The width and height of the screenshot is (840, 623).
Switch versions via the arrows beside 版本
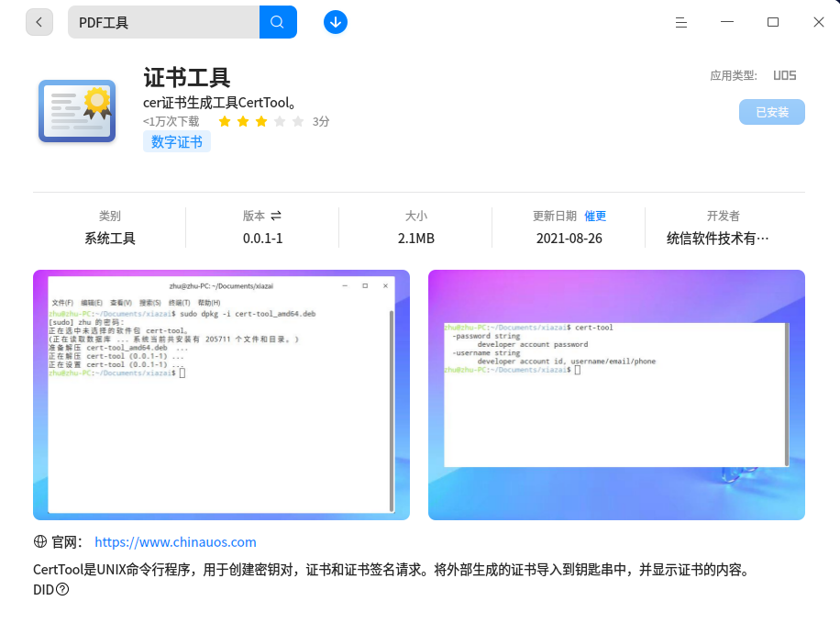275,216
